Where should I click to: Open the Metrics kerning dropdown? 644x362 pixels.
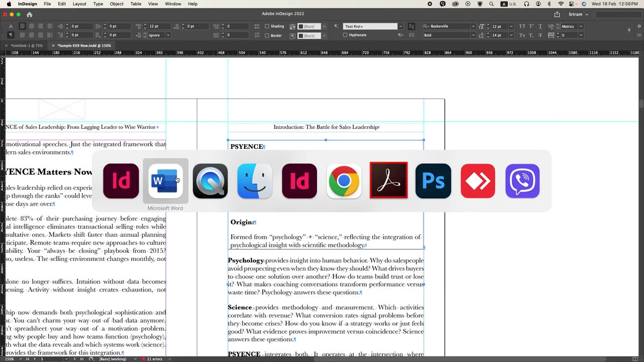pyautogui.click(x=581, y=26)
